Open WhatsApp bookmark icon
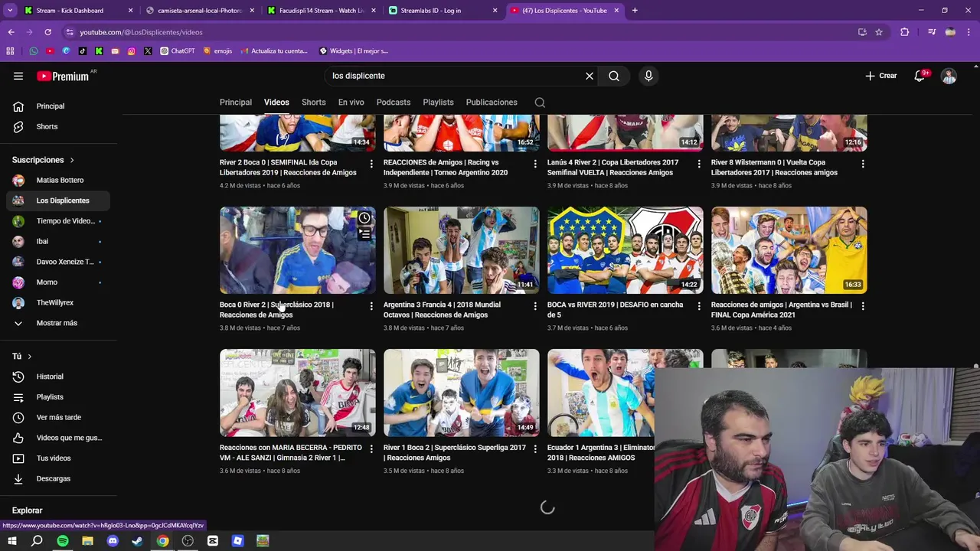 click(34, 51)
